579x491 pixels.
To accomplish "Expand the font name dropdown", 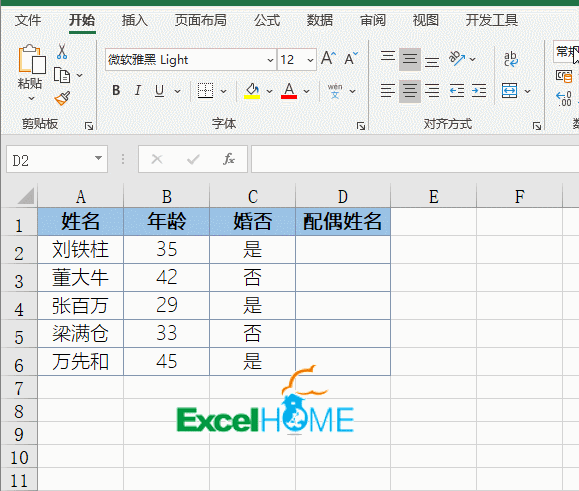I will pyautogui.click(x=271, y=60).
